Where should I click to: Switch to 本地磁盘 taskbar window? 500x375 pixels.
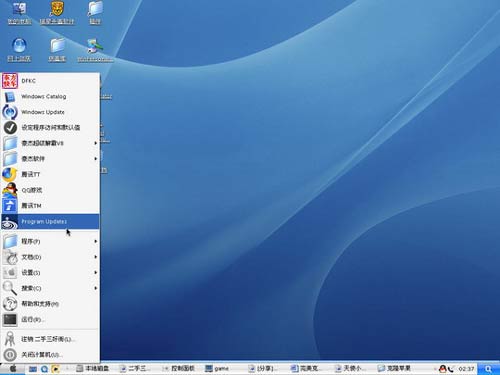pos(93,369)
